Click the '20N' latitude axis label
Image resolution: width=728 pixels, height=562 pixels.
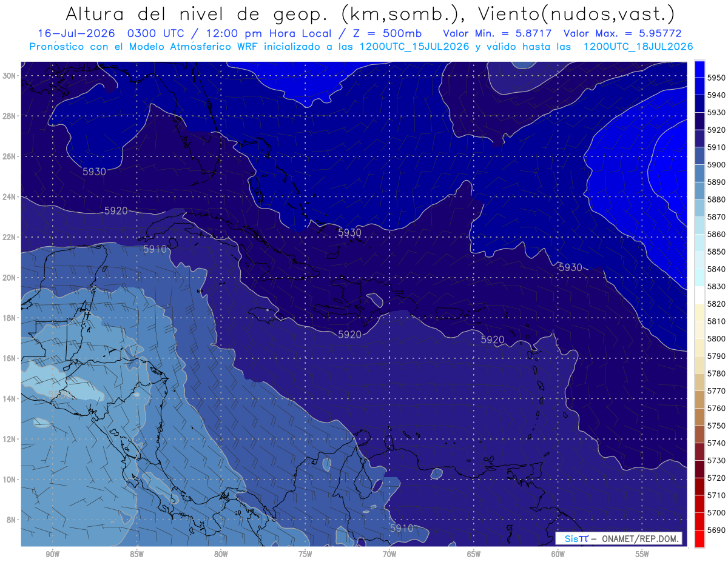point(10,278)
